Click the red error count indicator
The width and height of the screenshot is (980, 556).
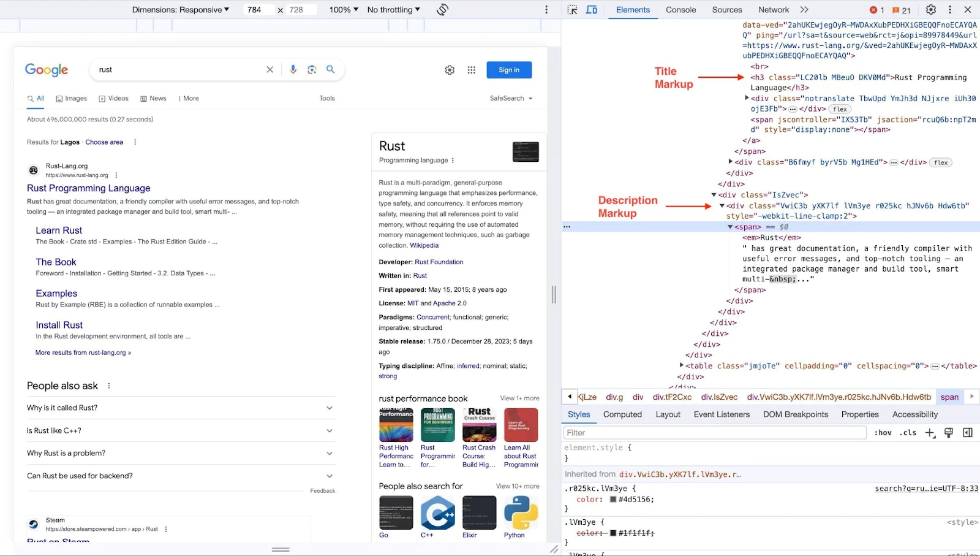876,10
